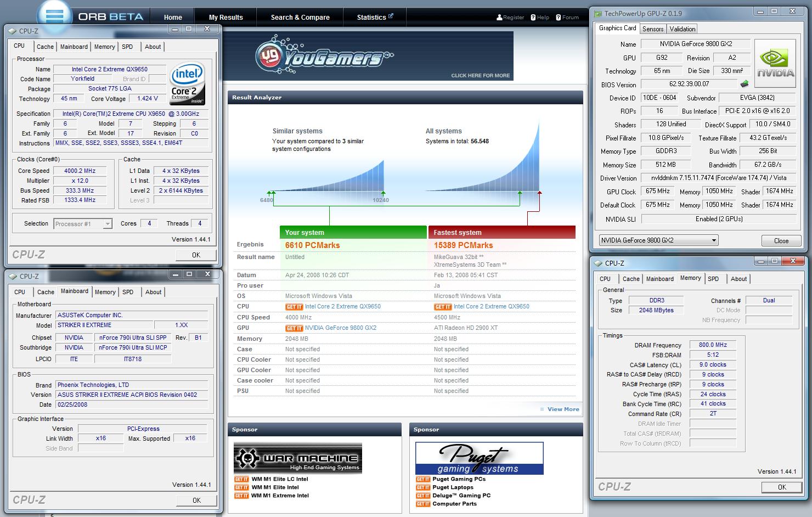This screenshot has width=812, height=517.
Task: Click GET IT badge for Computer Parts
Action: click(423, 504)
